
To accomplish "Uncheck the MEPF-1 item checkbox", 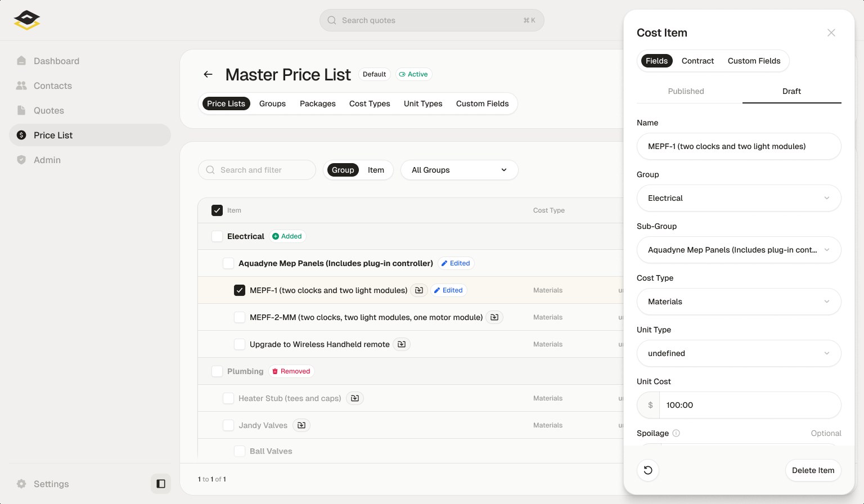I will pos(240,290).
